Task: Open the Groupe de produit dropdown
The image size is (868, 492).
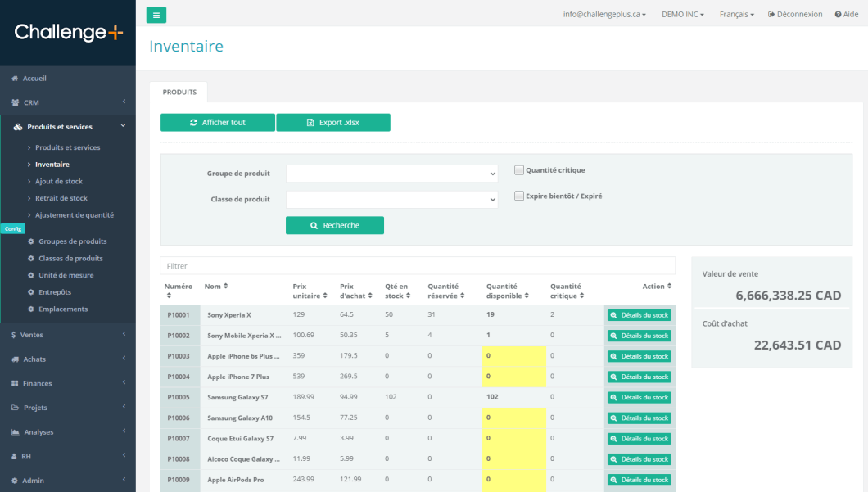Action: [x=391, y=174]
